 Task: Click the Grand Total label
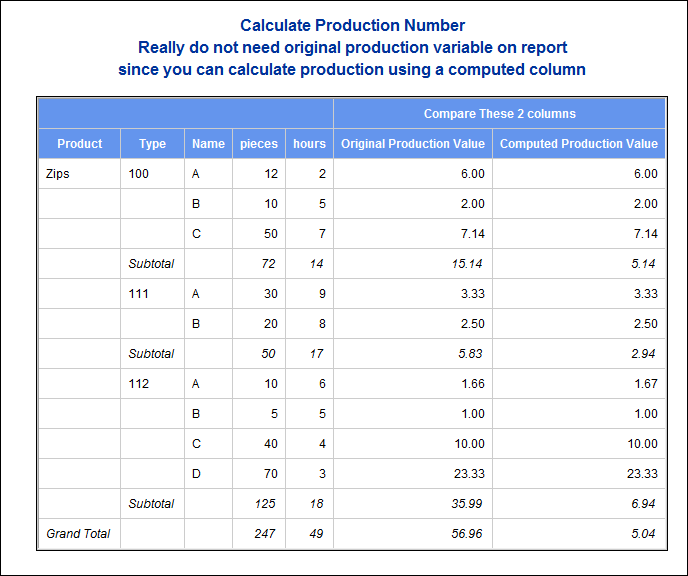click(x=78, y=533)
